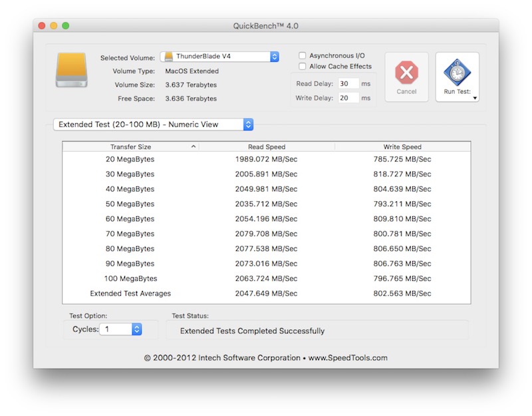Select the 50 MegaBytes row
532x416 pixels.
tap(267, 204)
